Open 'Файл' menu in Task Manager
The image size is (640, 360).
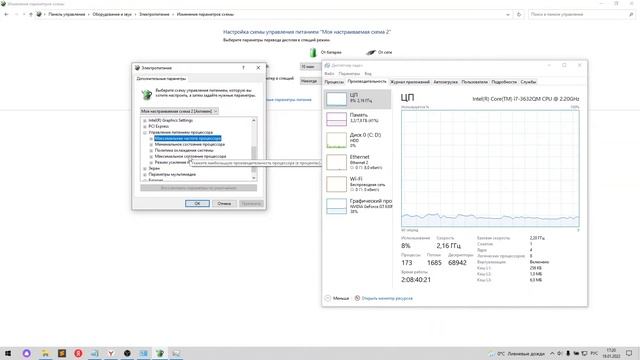click(x=329, y=74)
